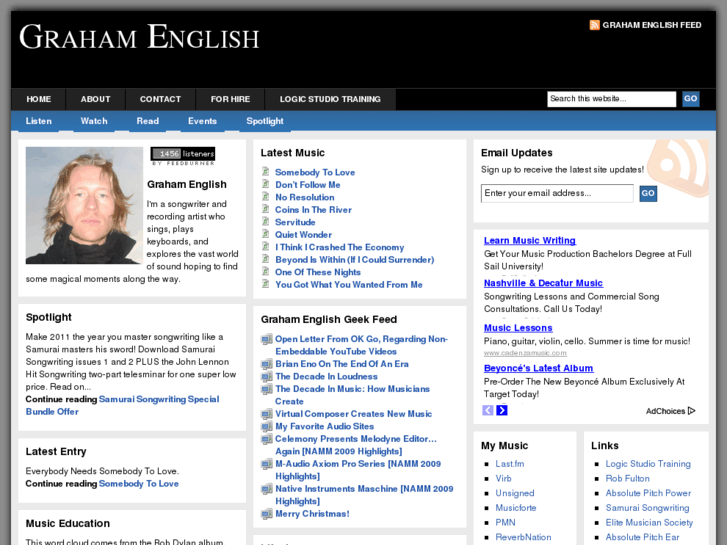
Task: Open the Graham English Feed link
Action: tap(651, 25)
